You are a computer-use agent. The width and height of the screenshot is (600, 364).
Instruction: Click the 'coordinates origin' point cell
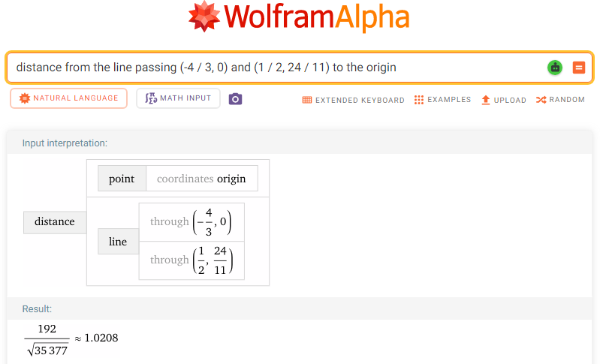(202, 179)
